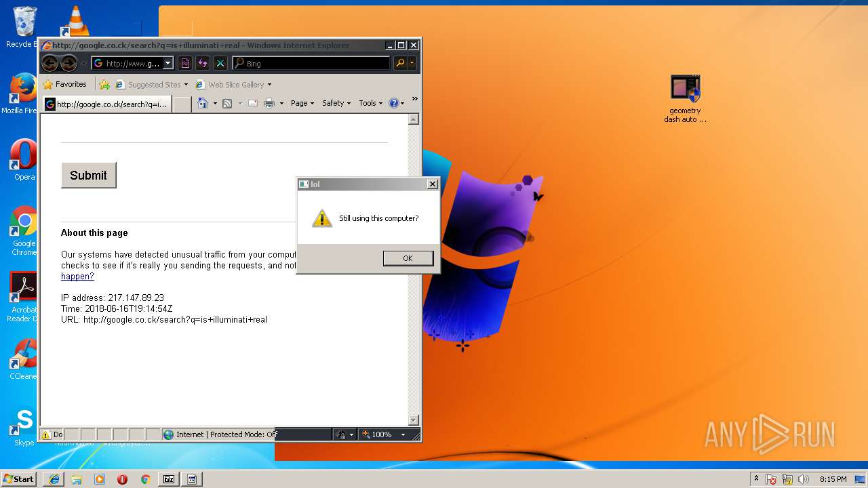The height and width of the screenshot is (488, 868).
Task: Click the Home page icon
Action: [202, 103]
